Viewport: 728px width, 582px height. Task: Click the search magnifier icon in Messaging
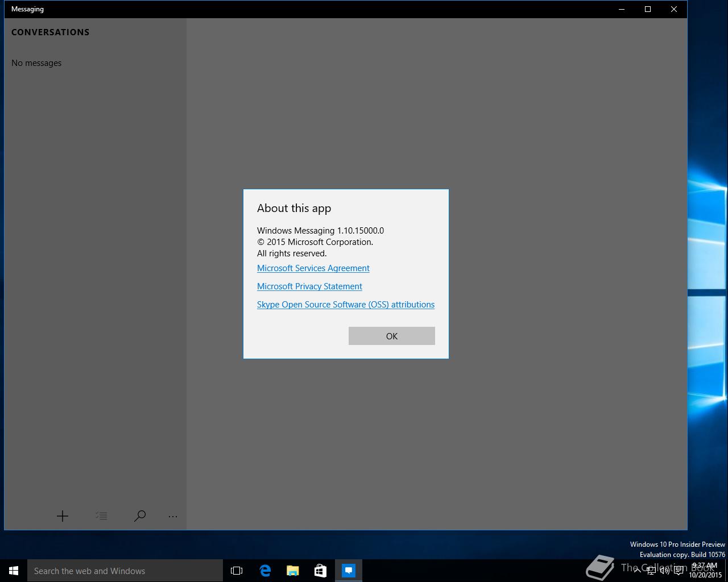[x=140, y=516]
